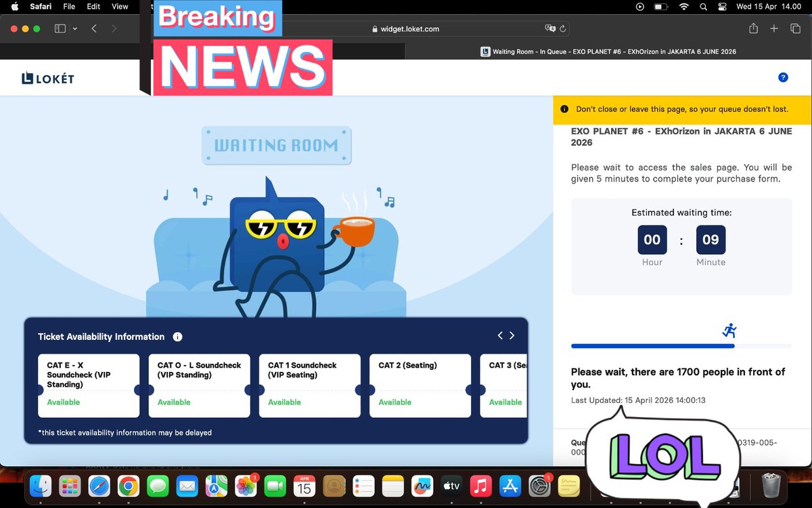Select the partially visible CAT 3 card
The width and height of the screenshot is (812, 508).
(503, 385)
